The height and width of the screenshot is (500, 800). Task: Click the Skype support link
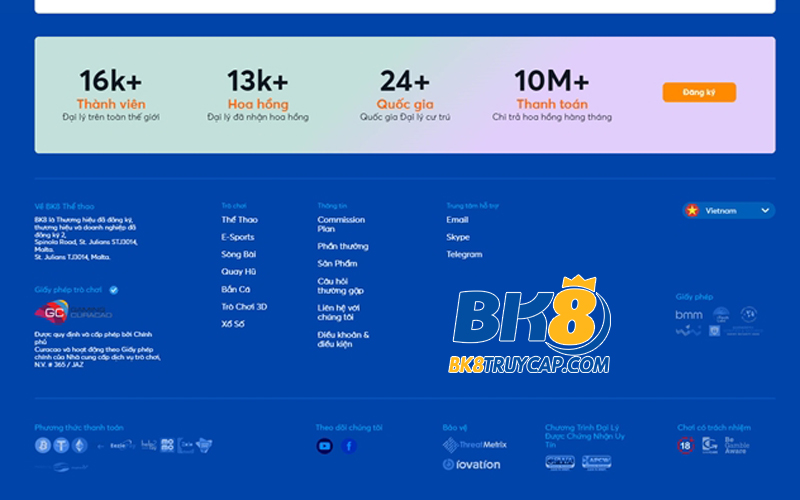pyautogui.click(x=458, y=237)
